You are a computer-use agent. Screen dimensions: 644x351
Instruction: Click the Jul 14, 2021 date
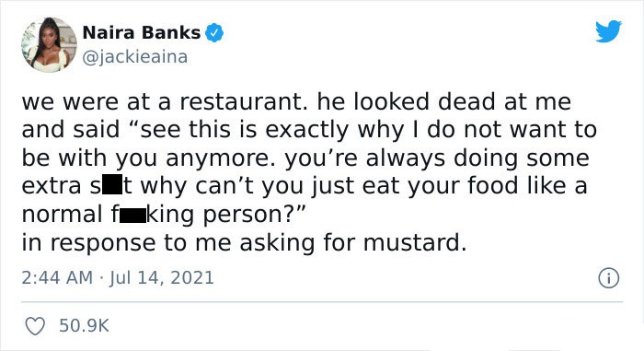161,277
